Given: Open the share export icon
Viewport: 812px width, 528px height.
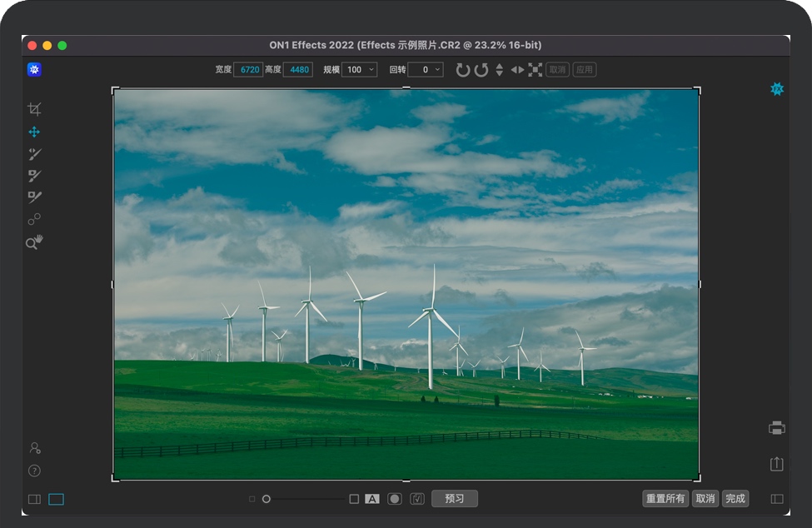Looking at the screenshot, I should click(x=776, y=464).
